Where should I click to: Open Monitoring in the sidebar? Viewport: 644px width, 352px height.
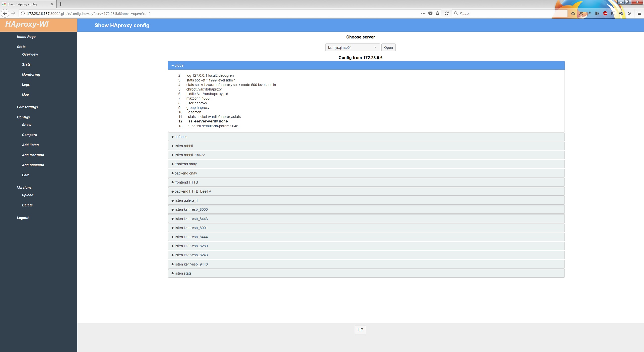point(31,74)
